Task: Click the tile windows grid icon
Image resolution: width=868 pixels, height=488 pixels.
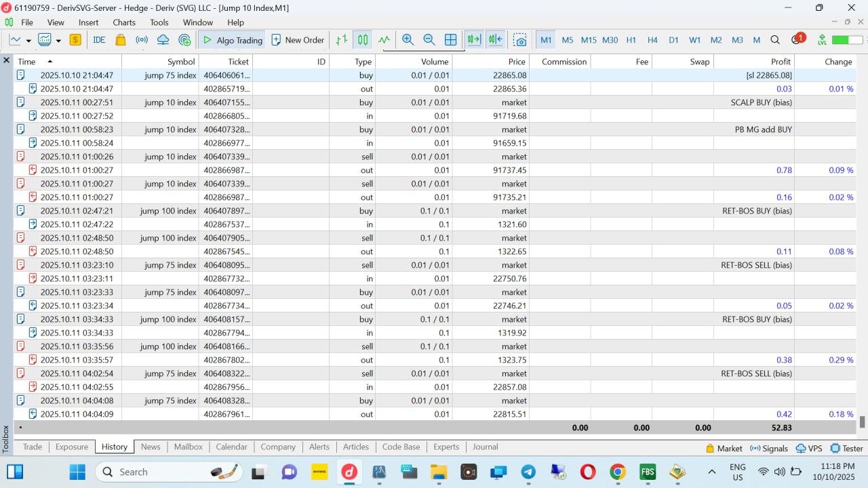Action: tap(450, 40)
